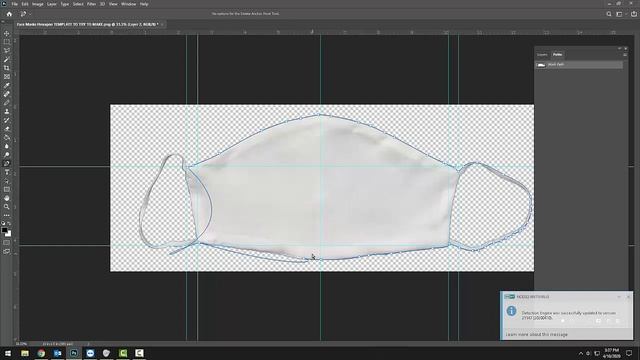The height and width of the screenshot is (360, 640).
Task: Close the Face Masks document tab
Action: pos(162,24)
